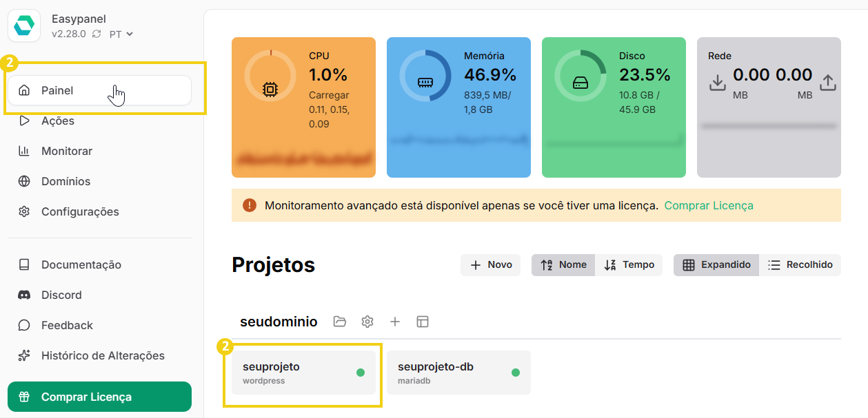Sort projects by Tempo
868x418 pixels.
pyautogui.click(x=628, y=264)
